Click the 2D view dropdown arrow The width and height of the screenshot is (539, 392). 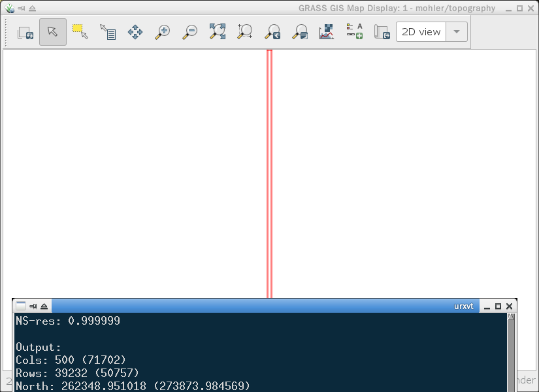[x=457, y=32]
